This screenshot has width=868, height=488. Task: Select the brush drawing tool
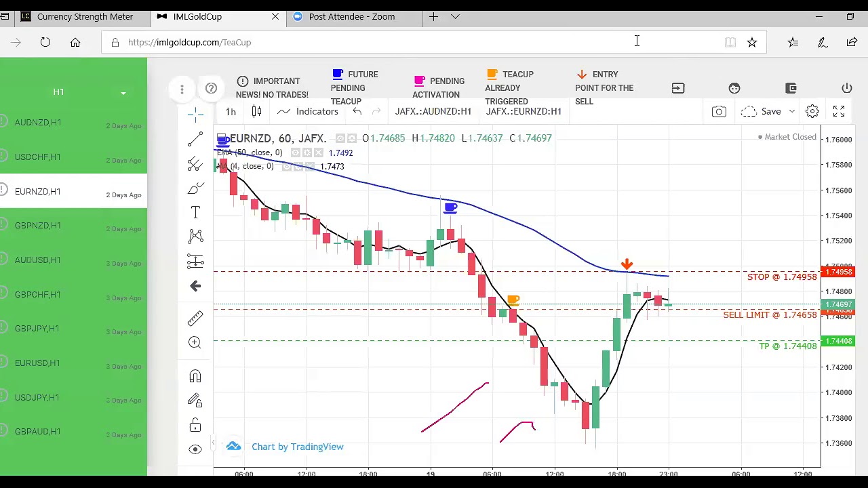tap(195, 188)
